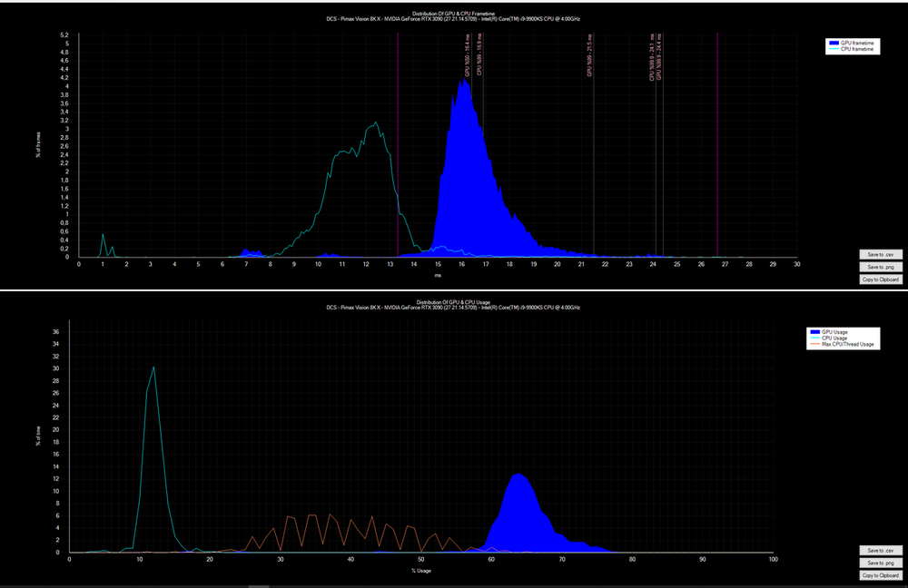The image size is (908, 588).
Task: Click the CPU Usage legend entry
Action: tap(829, 338)
